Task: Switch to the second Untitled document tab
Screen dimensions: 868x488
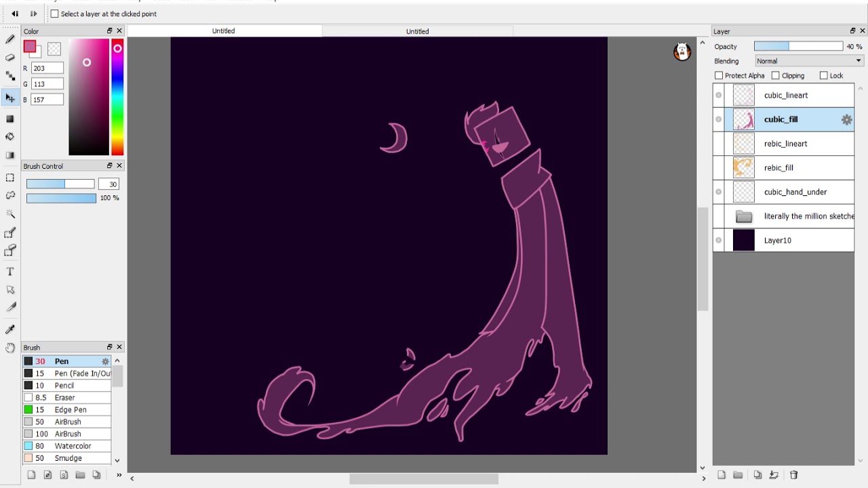Action: click(x=418, y=31)
